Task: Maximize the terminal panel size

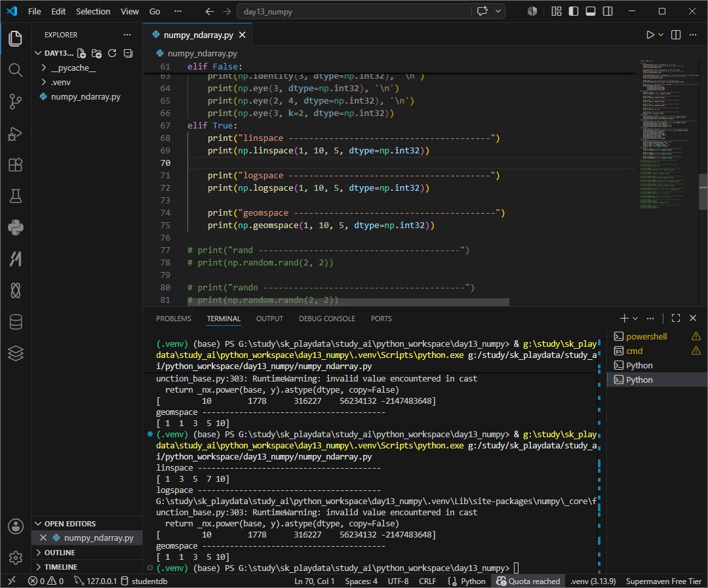Action: click(676, 319)
